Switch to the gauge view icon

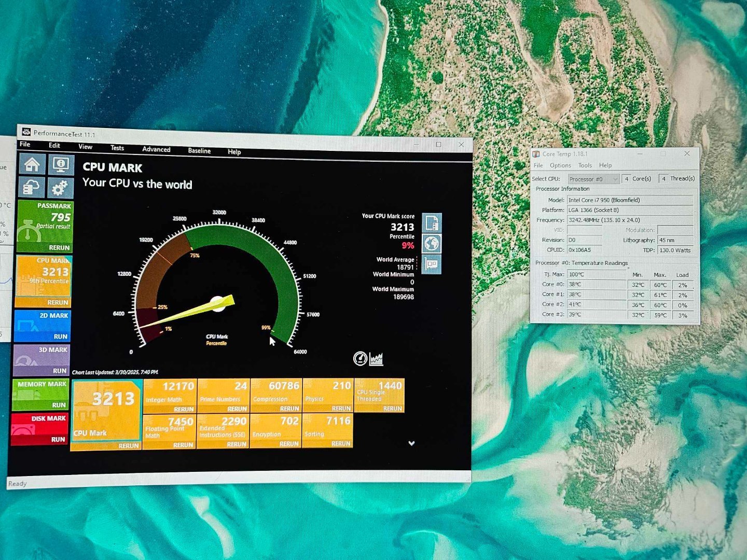tap(360, 358)
